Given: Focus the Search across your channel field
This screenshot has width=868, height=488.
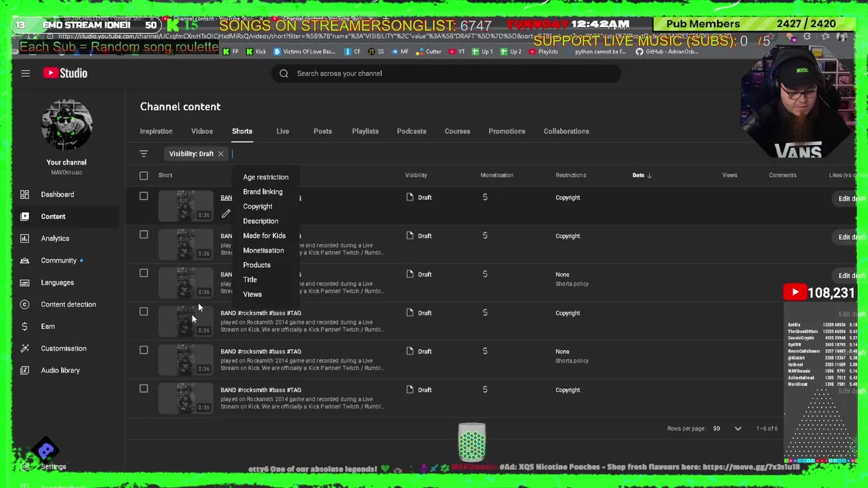Looking at the screenshot, I should [x=446, y=73].
